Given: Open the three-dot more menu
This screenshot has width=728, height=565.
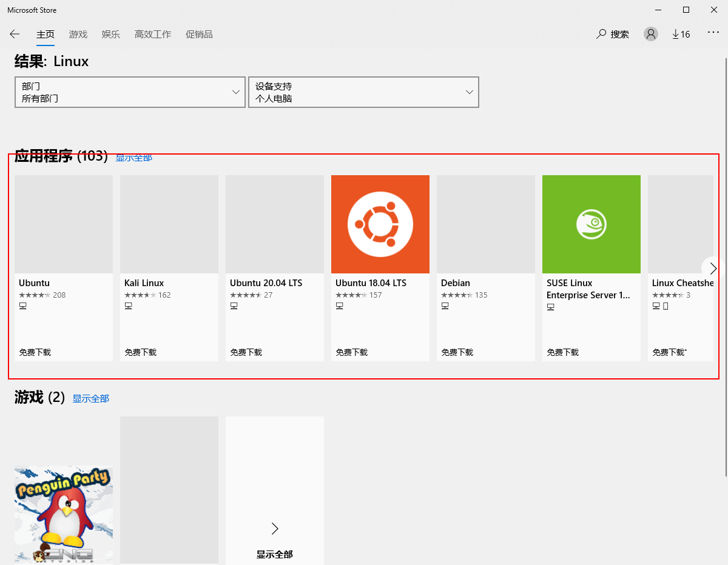Looking at the screenshot, I should [713, 33].
